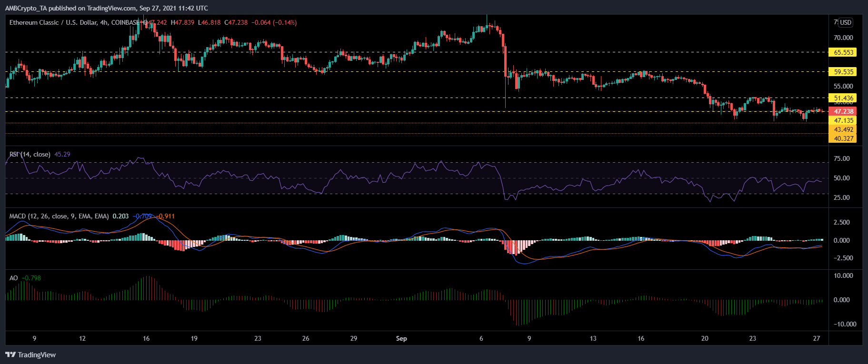
Task: Click the high price value H47.839
Action: [182, 22]
